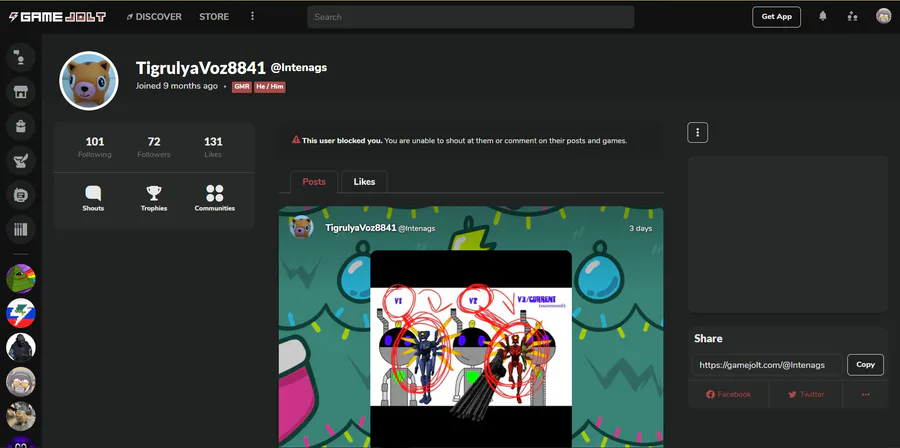Click the post's 3 days timestamp

[x=641, y=228]
